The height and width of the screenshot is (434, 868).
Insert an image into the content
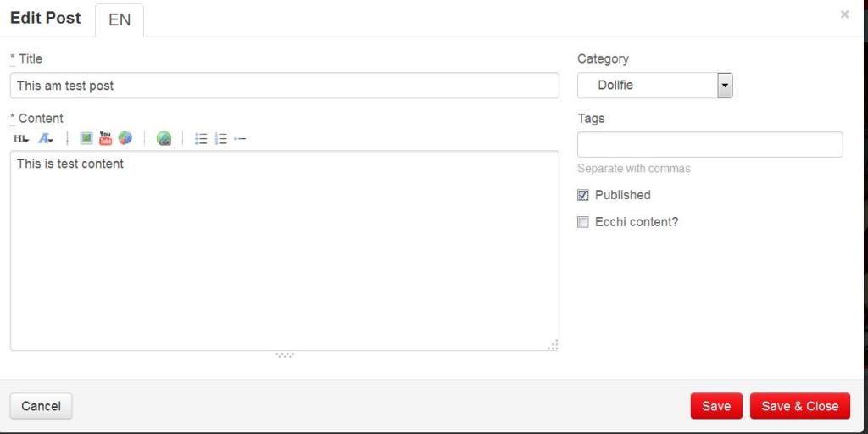pos(86,138)
